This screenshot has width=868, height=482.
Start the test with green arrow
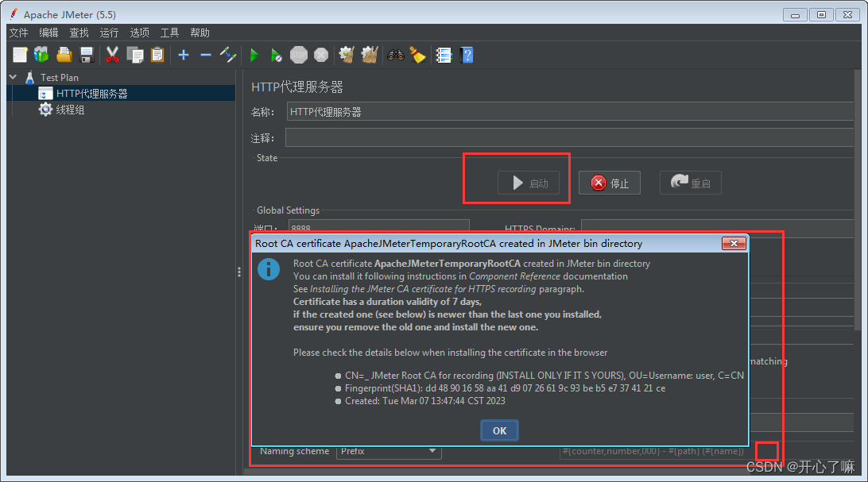[x=254, y=55]
